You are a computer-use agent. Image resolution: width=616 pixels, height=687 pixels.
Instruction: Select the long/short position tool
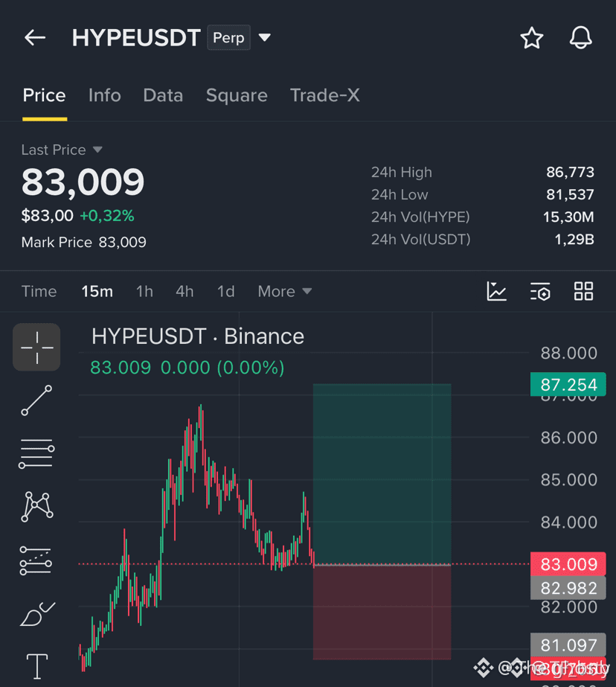36,560
